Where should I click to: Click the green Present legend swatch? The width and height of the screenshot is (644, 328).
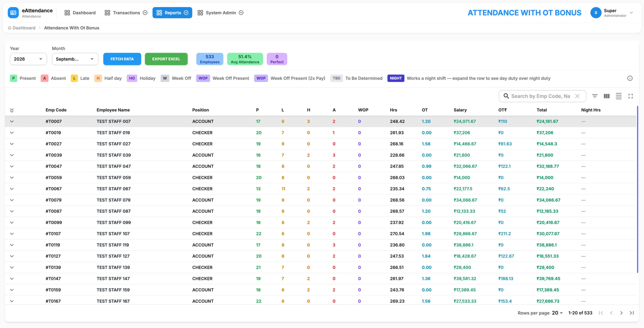pyautogui.click(x=13, y=78)
